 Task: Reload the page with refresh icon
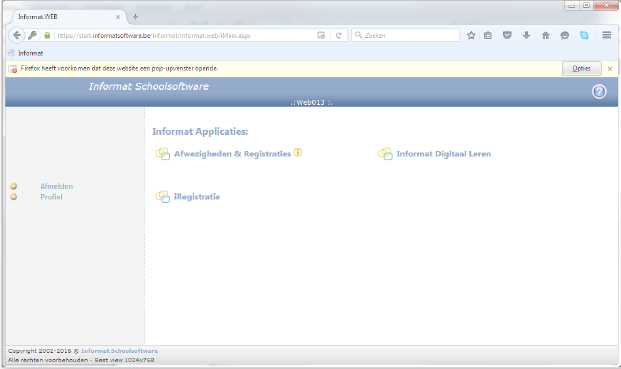339,35
